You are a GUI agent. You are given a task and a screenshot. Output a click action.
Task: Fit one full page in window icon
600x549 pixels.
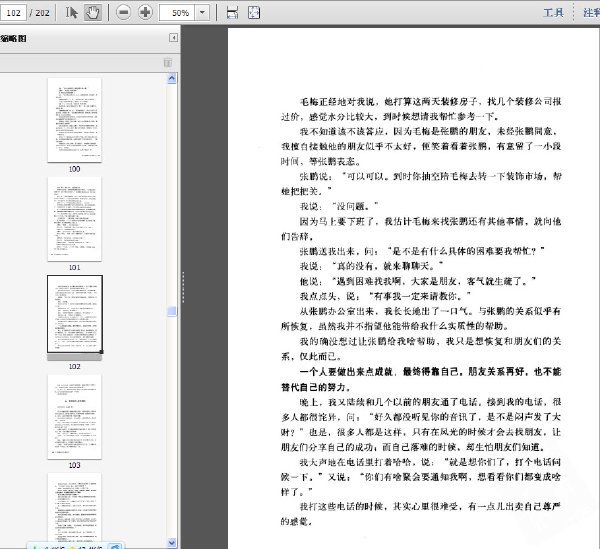[x=254, y=13]
